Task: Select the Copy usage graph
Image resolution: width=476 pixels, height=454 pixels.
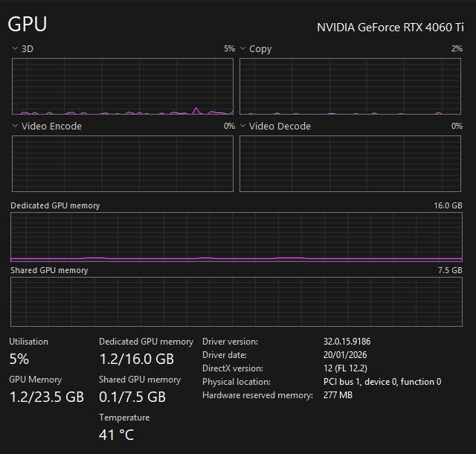Action: pos(350,86)
